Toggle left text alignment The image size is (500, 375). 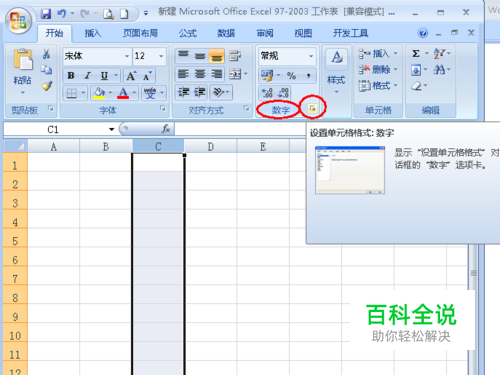tap(183, 74)
